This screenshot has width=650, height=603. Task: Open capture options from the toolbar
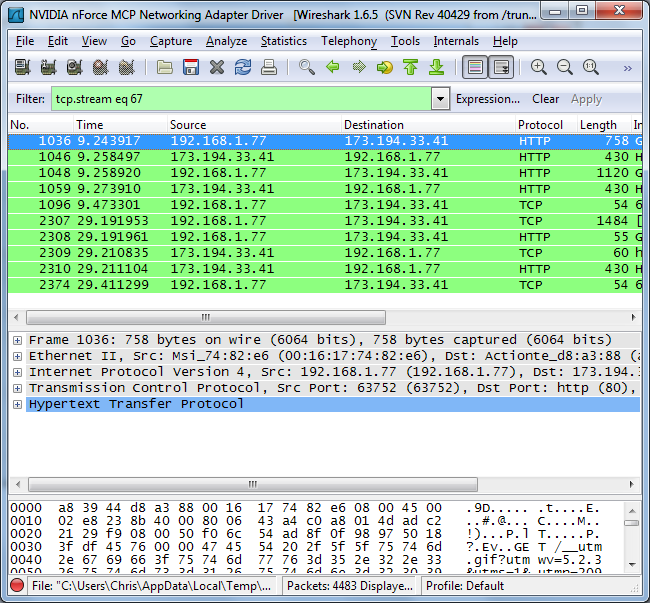pos(48,68)
